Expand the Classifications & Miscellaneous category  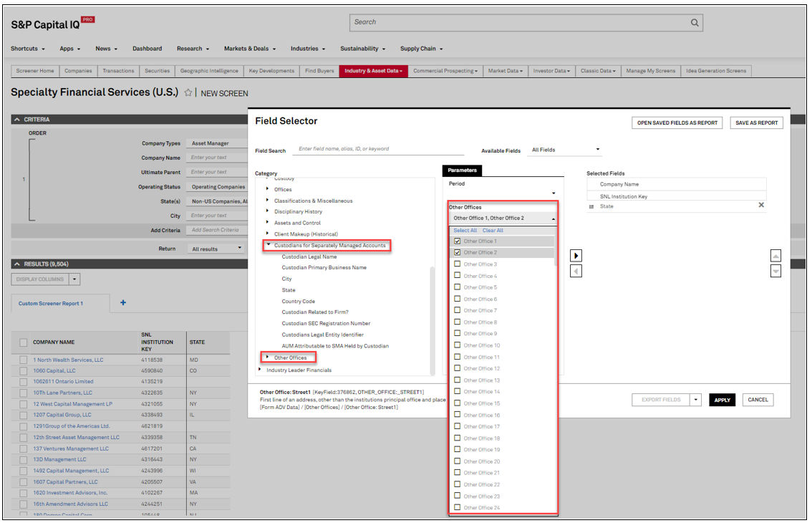point(267,200)
